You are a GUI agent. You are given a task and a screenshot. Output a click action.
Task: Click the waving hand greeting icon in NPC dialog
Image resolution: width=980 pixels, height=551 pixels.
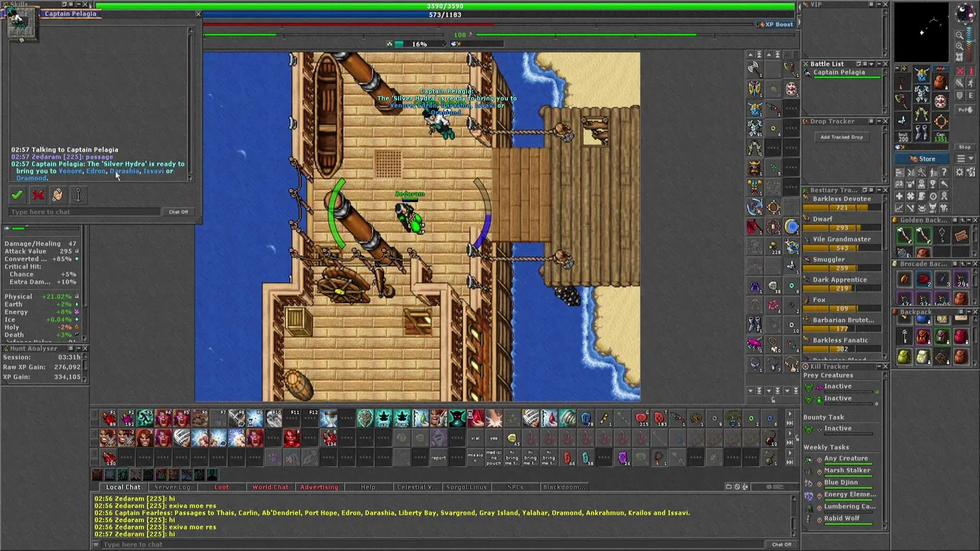pyautogui.click(x=57, y=195)
